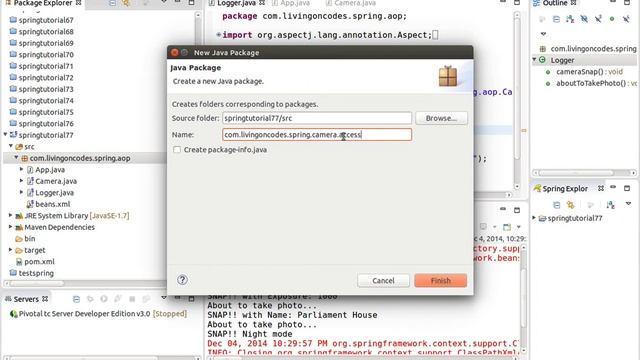Expand JRE System Library node
Image resolution: width=640 pixels, height=360 pixels.
pyautogui.click(x=11, y=215)
